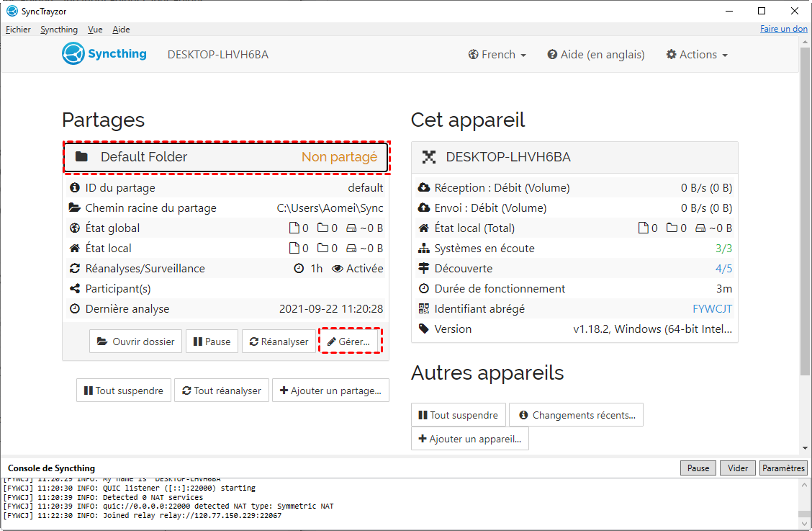Click the file count icon in the État global row
This screenshot has width=812, height=531.
(x=294, y=228)
